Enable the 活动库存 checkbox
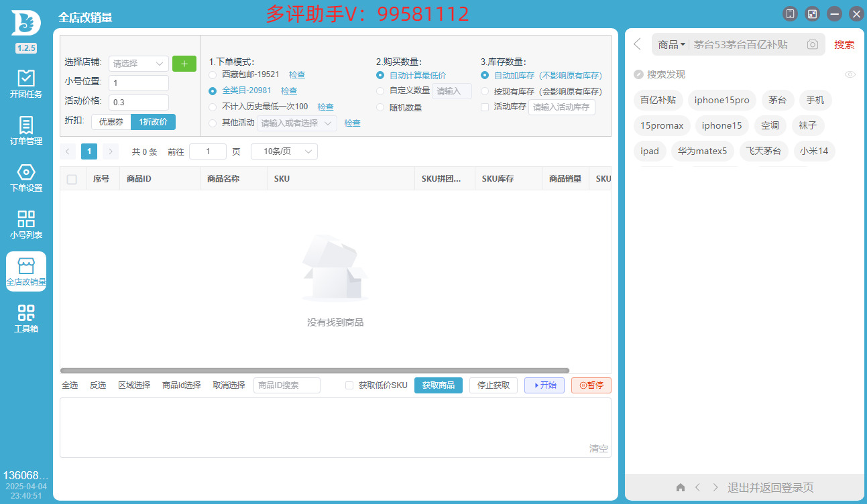 click(x=485, y=107)
